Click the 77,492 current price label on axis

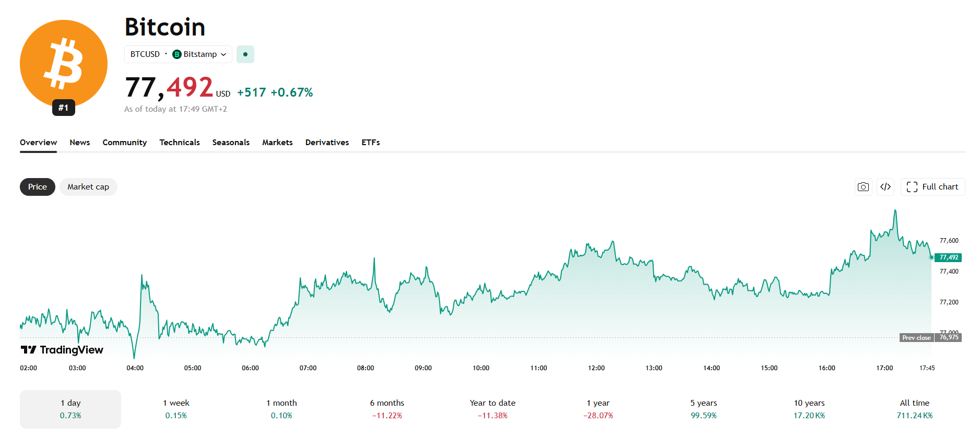click(x=949, y=257)
